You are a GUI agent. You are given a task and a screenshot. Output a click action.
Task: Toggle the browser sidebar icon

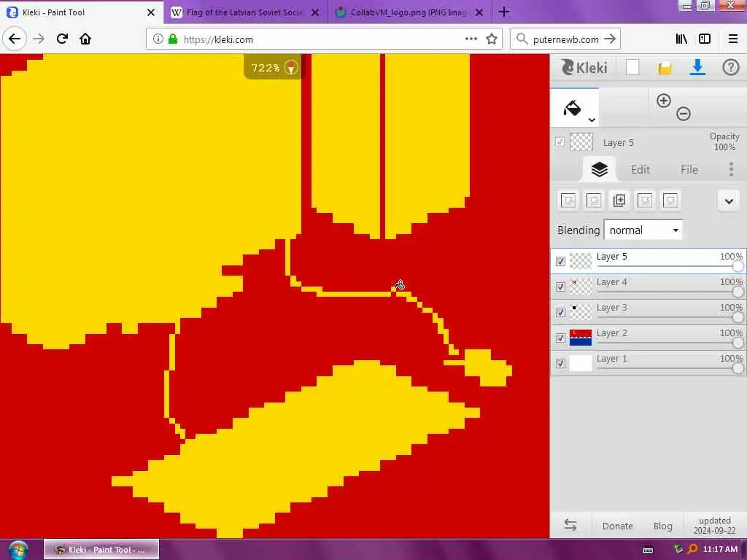click(x=704, y=39)
